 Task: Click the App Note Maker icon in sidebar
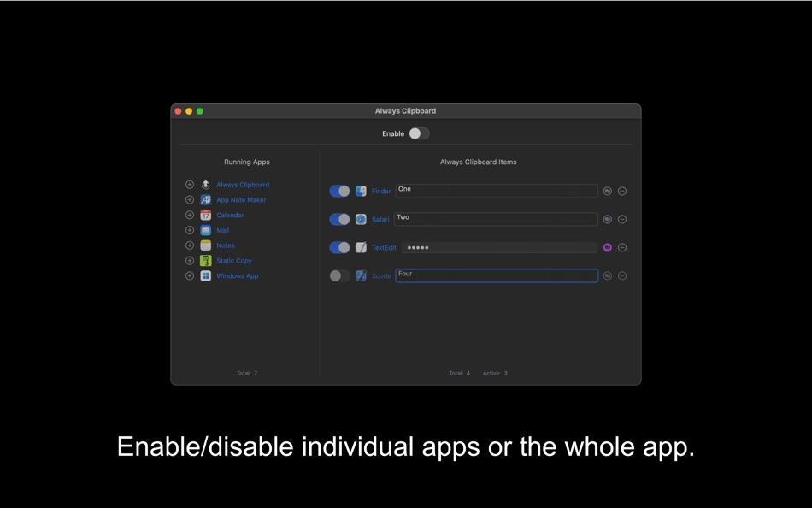[x=205, y=199]
